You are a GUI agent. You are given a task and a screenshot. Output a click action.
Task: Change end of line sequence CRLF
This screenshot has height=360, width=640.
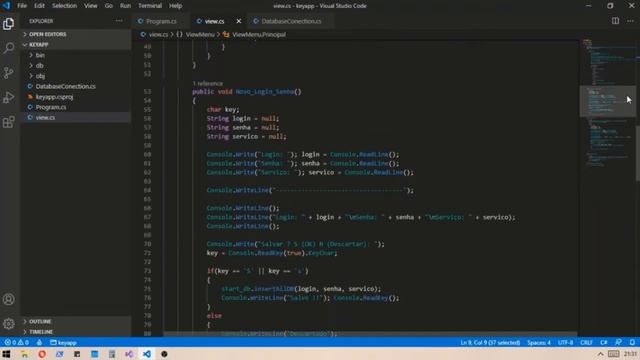point(586,342)
